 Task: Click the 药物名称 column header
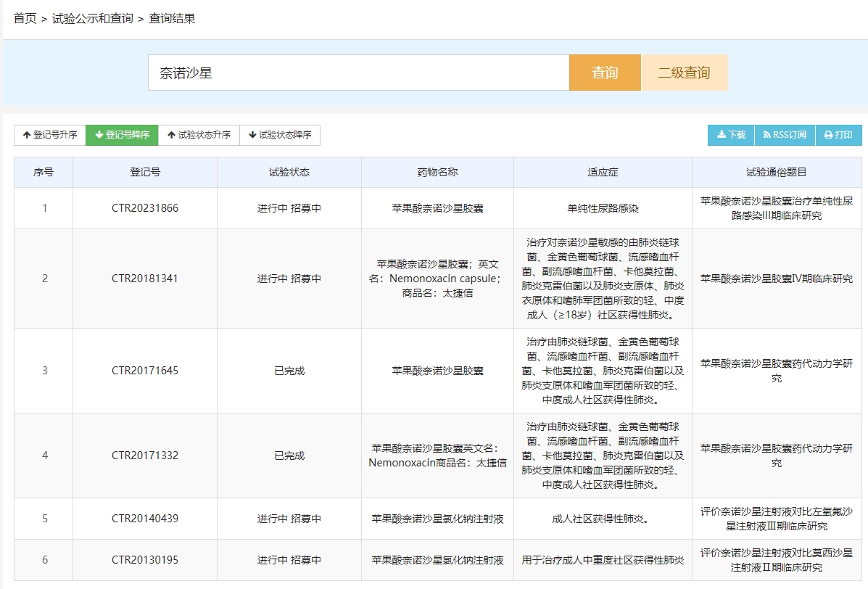tap(437, 172)
